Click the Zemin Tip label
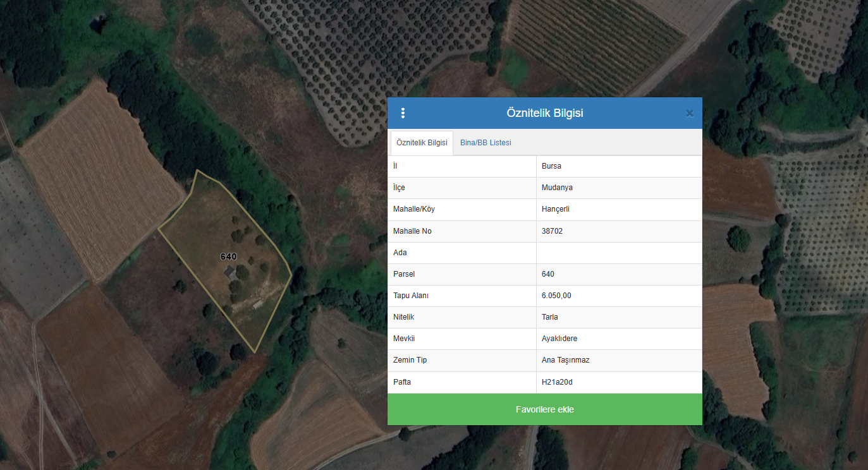Screen dimensions: 868x470 point(410,360)
